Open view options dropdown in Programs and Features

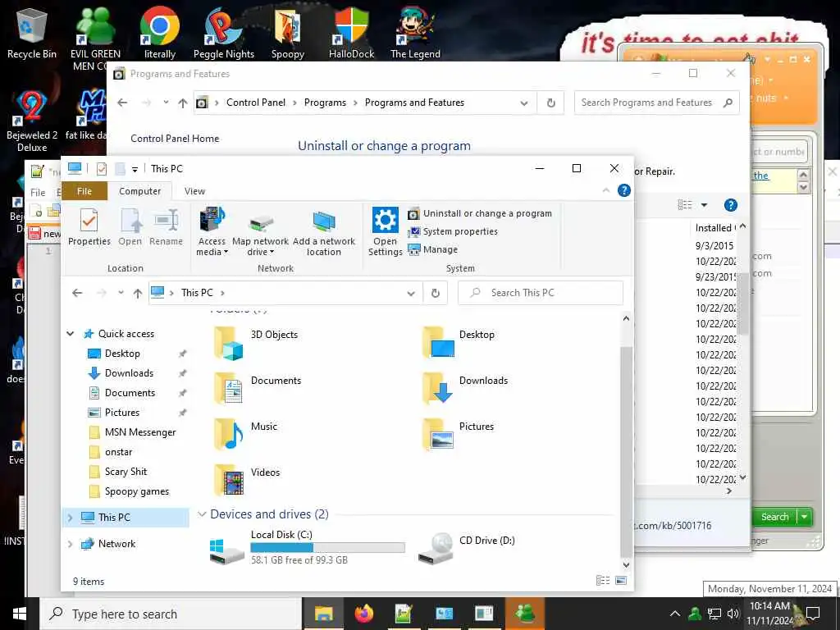tap(704, 204)
